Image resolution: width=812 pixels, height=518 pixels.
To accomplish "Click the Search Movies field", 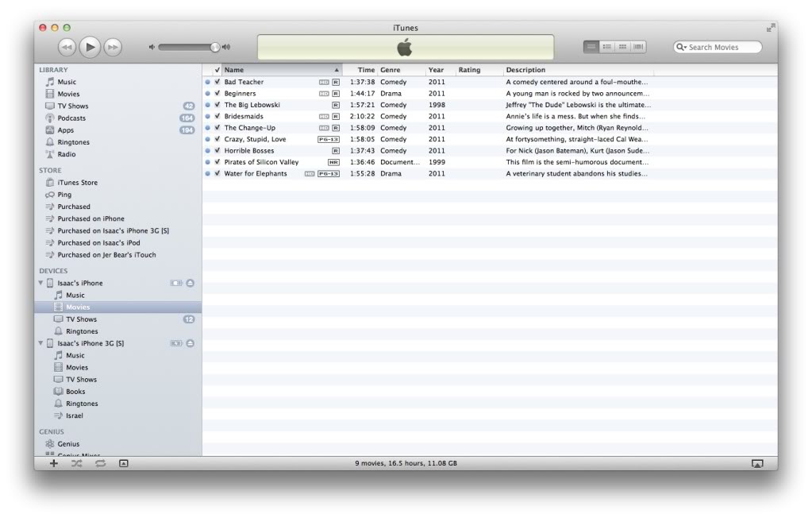I will pos(718,47).
